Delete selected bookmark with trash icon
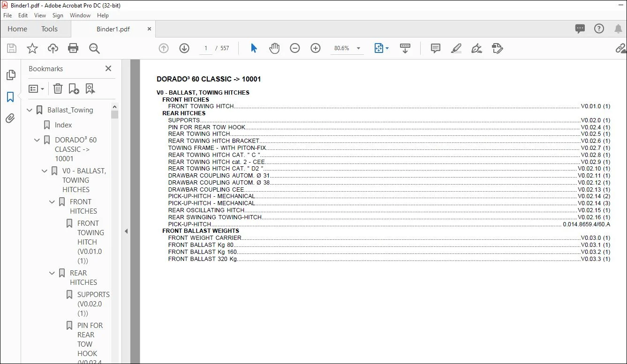This screenshot has height=364, width=627. [58, 89]
